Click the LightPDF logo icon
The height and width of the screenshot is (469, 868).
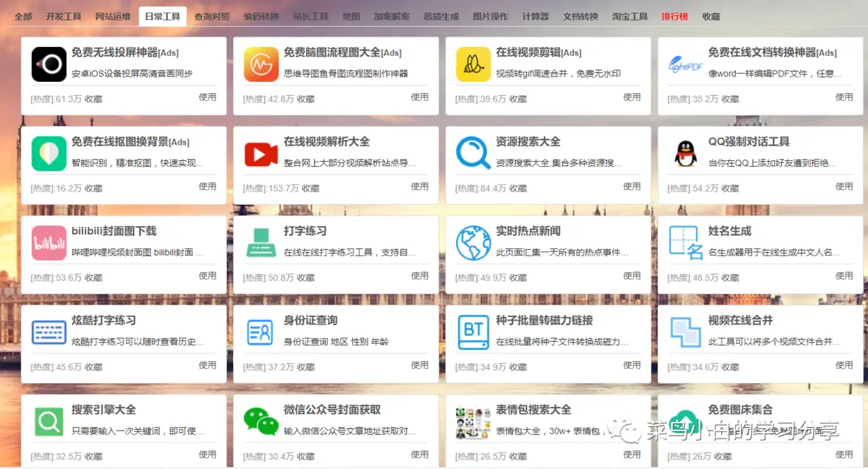click(685, 65)
